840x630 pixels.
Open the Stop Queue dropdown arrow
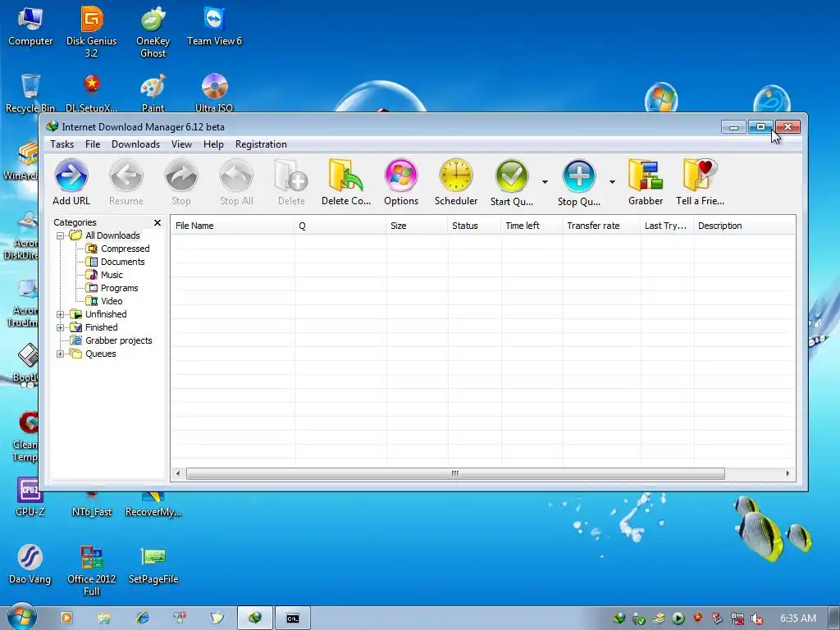click(x=612, y=182)
